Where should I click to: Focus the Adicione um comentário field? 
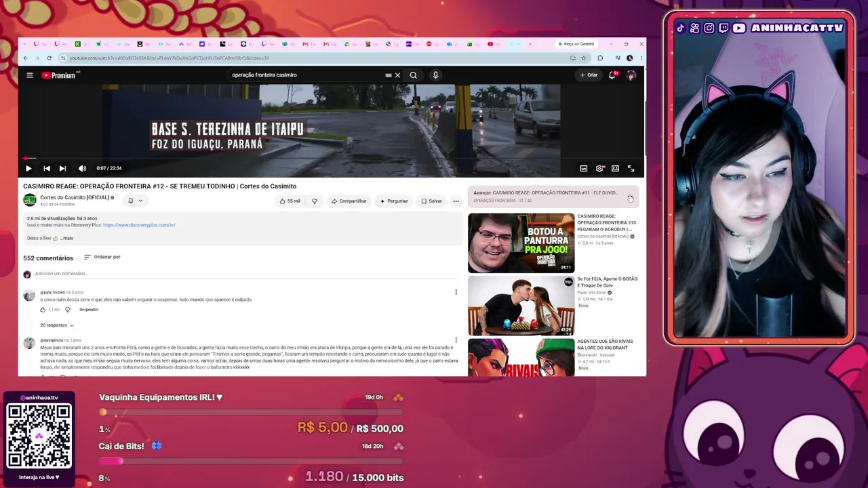pyautogui.click(x=248, y=274)
